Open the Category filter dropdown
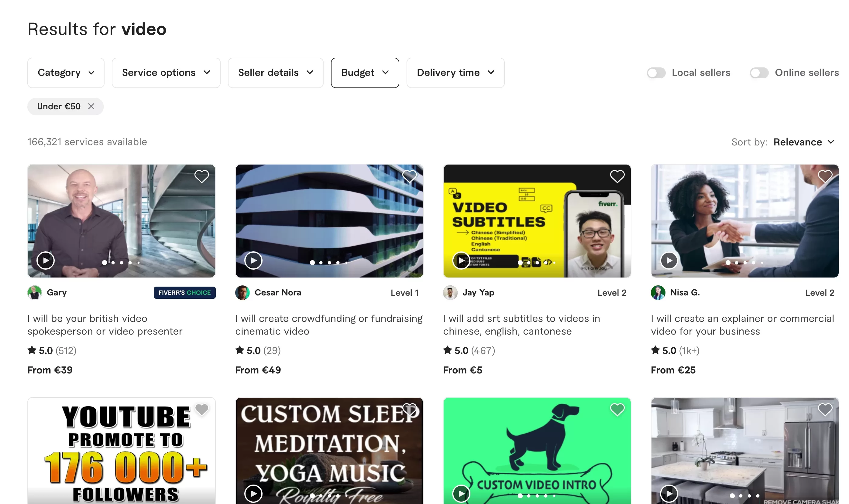Screen dimensions: 849x504 coord(66,73)
